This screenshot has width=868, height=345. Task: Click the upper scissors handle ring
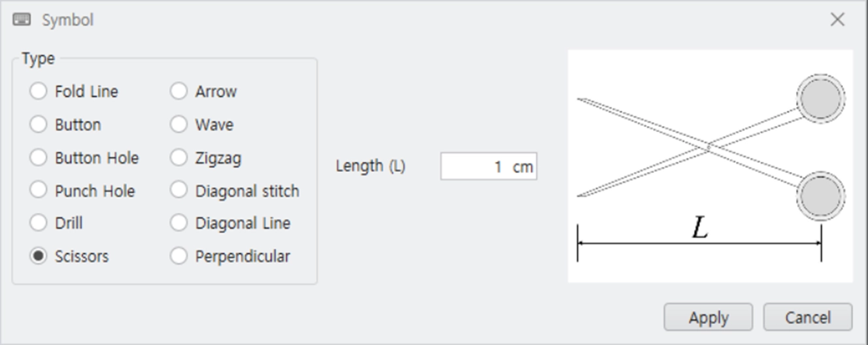[x=821, y=99]
